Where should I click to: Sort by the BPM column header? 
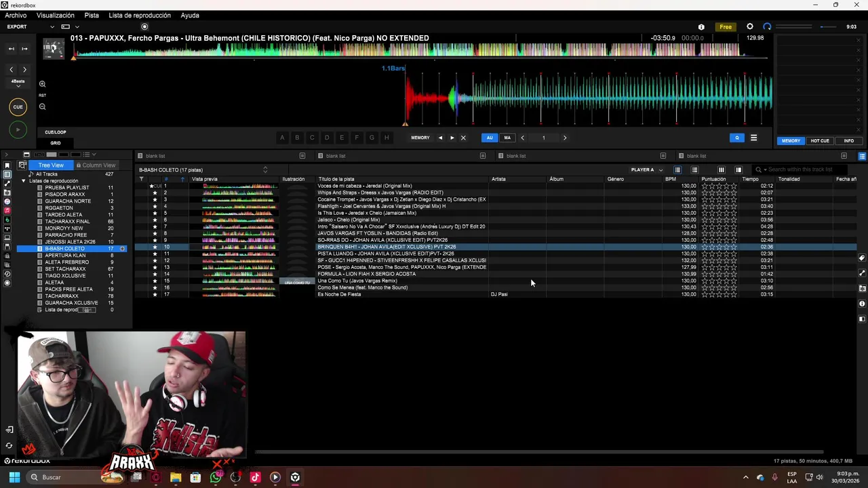pyautogui.click(x=670, y=179)
